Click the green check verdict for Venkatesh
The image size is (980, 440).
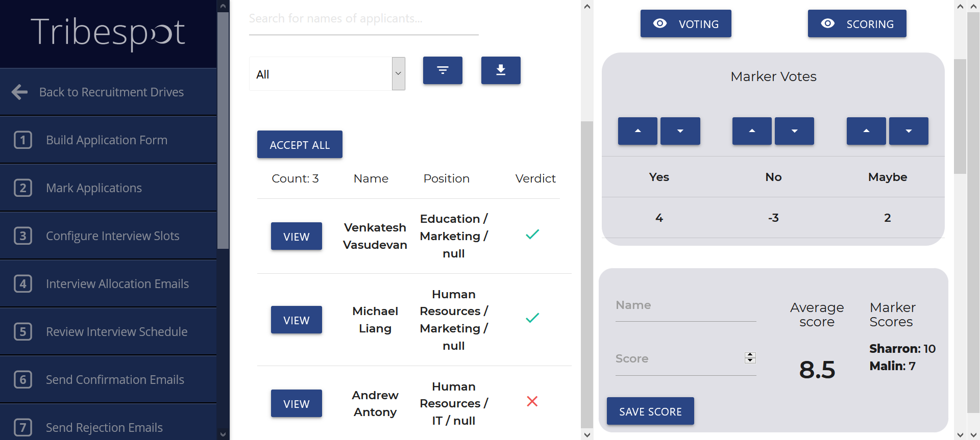[532, 235]
